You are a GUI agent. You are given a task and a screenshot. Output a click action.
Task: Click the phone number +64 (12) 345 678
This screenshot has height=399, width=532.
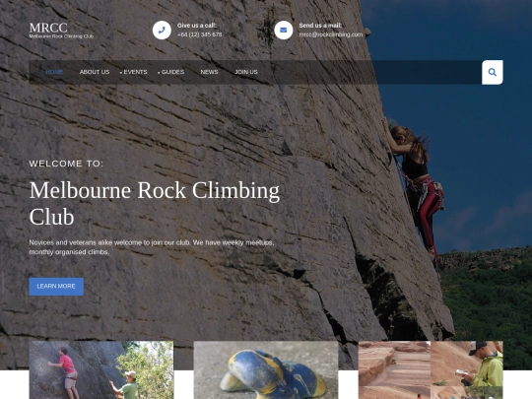point(199,34)
